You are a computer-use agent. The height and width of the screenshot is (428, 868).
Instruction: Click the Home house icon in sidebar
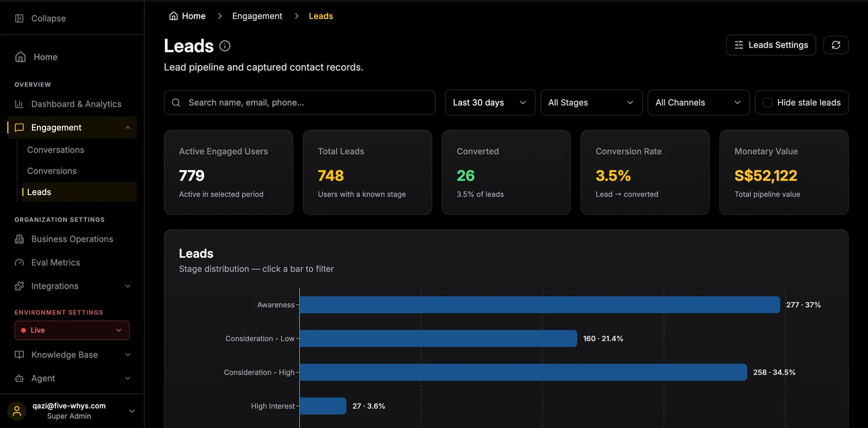point(21,57)
